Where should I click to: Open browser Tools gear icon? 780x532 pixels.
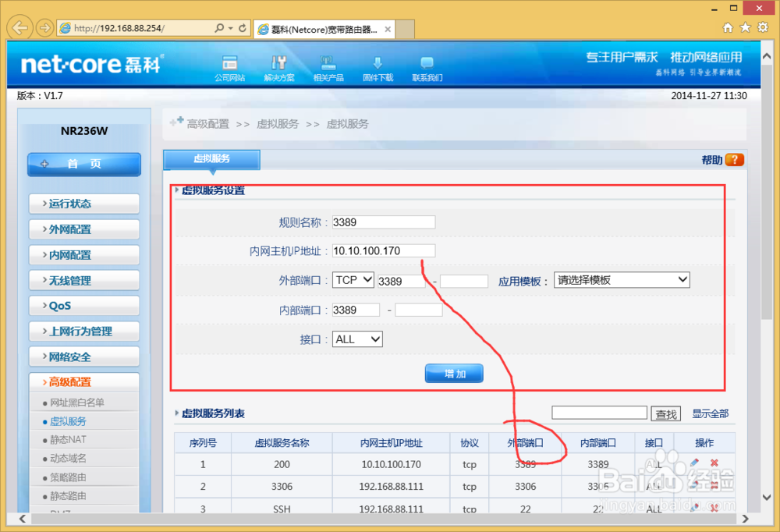click(763, 27)
